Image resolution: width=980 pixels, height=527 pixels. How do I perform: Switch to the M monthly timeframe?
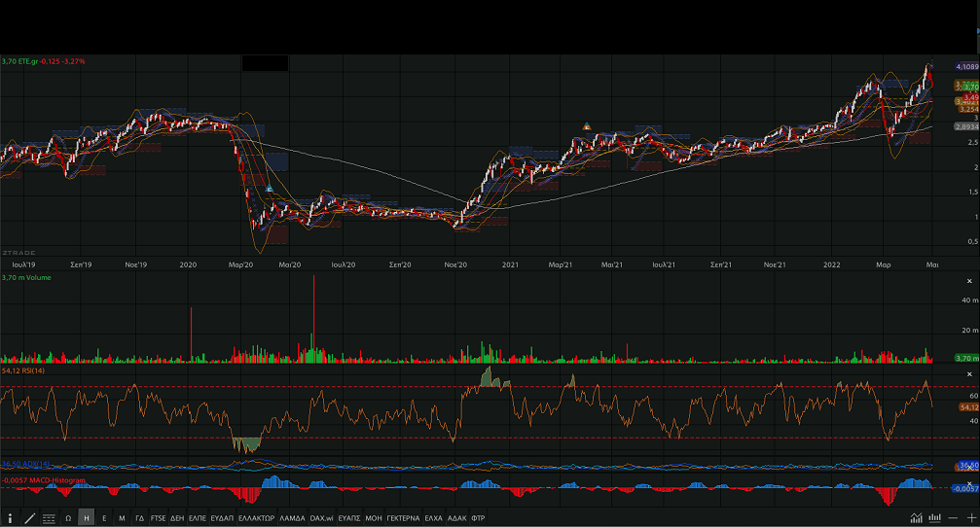coord(122,518)
